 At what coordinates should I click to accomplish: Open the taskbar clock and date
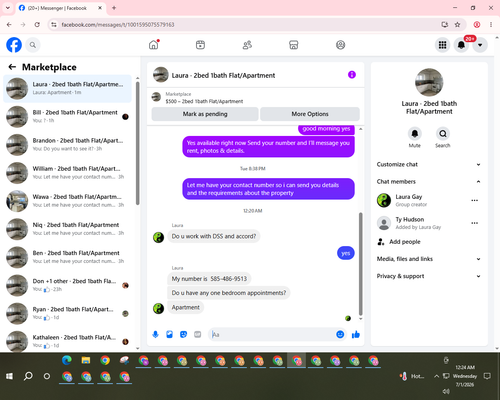pos(465,376)
